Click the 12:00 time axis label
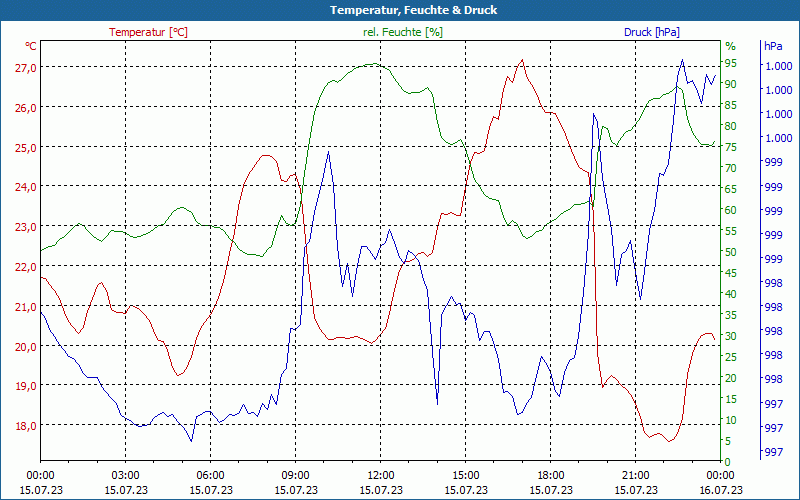This screenshot has height=500, width=800. point(381,476)
